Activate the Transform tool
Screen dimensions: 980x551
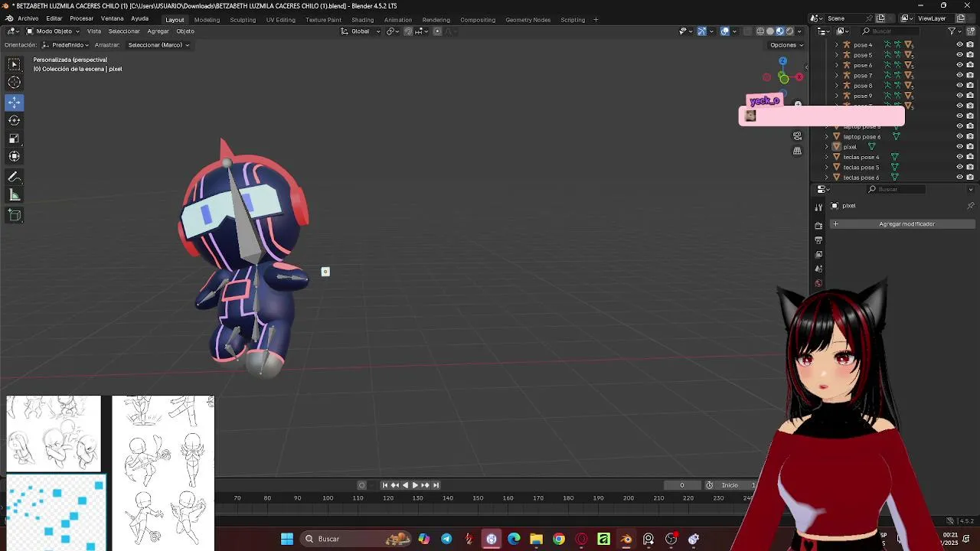click(15, 156)
